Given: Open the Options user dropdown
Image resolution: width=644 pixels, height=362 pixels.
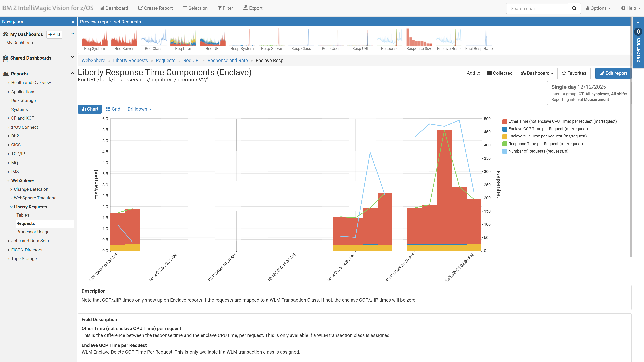Looking at the screenshot, I should tap(598, 8).
